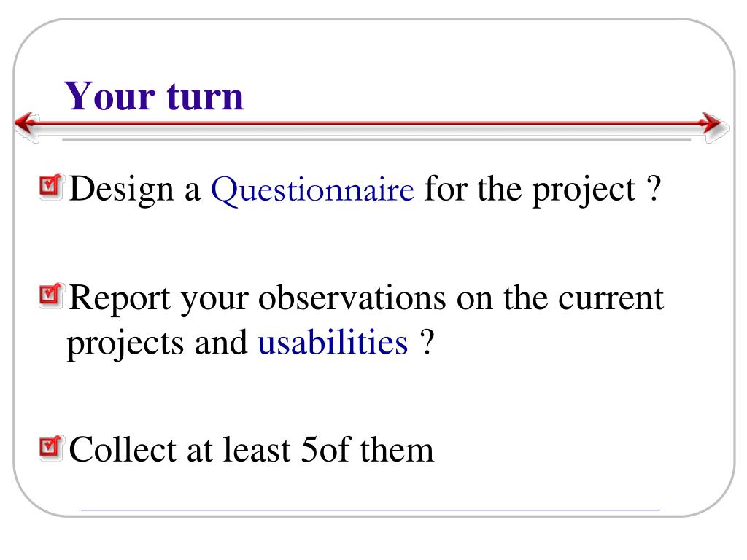Tick the checkbox bullet next to 'Report your observations'
This screenshot has width=747, height=560.
pos(50,295)
